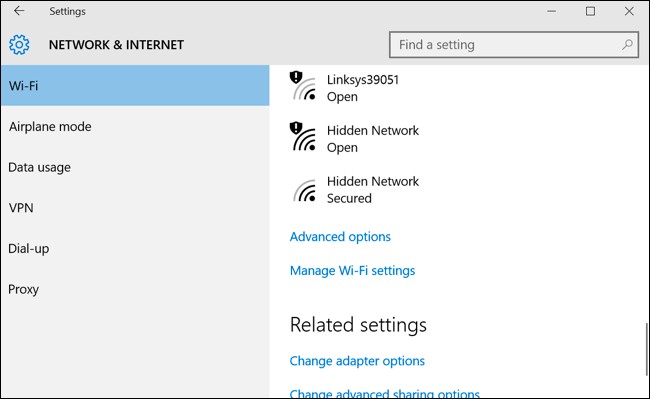
Task: Minimize the Settings window
Action: pos(551,11)
